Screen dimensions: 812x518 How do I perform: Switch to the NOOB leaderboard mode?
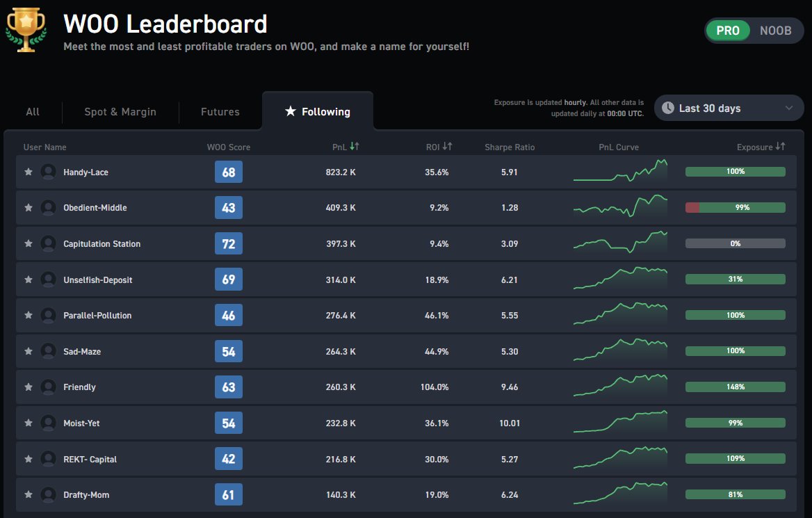coord(775,31)
